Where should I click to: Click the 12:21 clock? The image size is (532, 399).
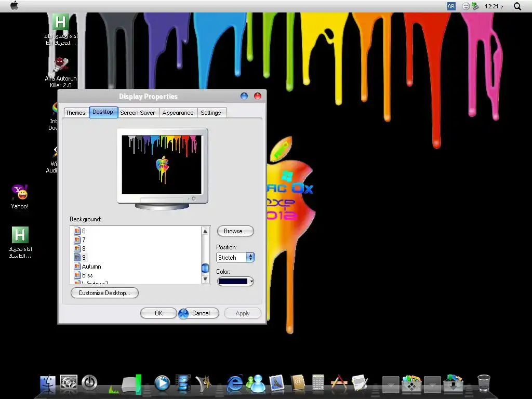(494, 6)
